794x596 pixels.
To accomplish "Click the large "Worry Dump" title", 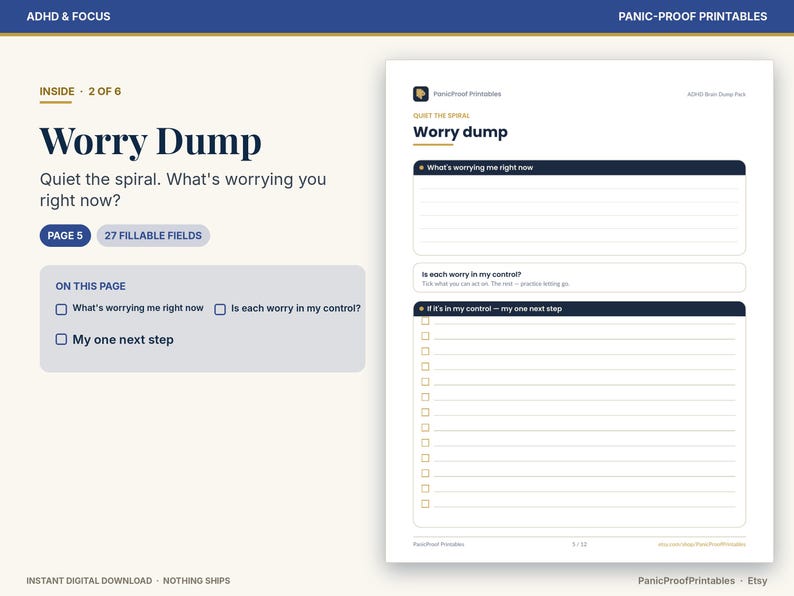I will tap(150, 141).
